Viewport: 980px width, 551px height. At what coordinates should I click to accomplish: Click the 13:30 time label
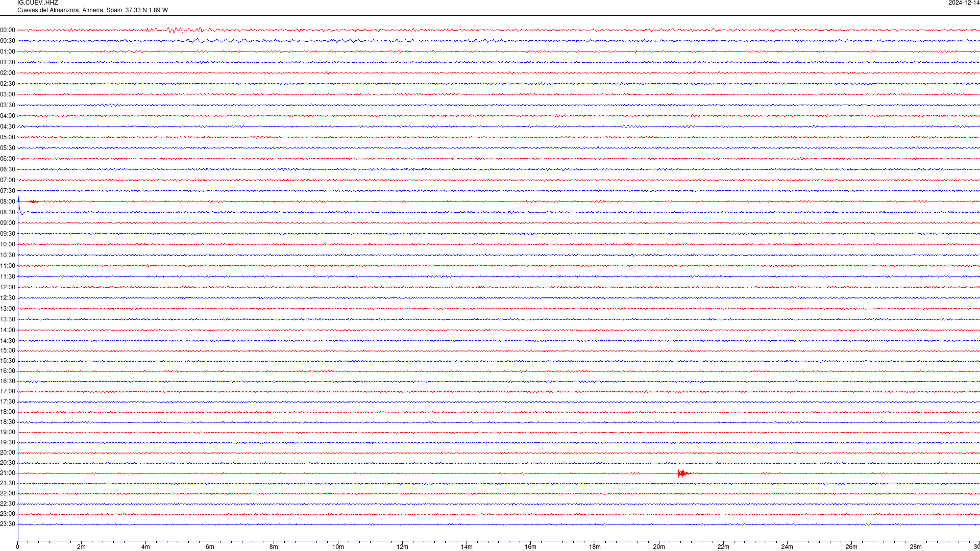[x=8, y=319]
